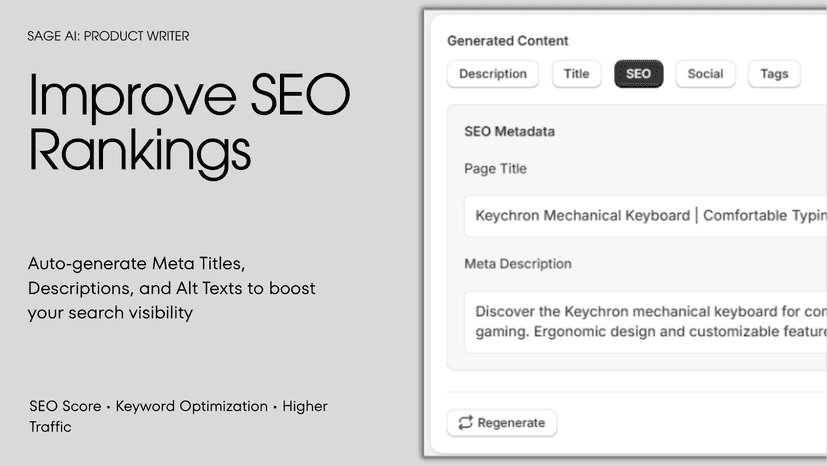Click the circular arrows icon in Regenerate

pyautogui.click(x=465, y=423)
